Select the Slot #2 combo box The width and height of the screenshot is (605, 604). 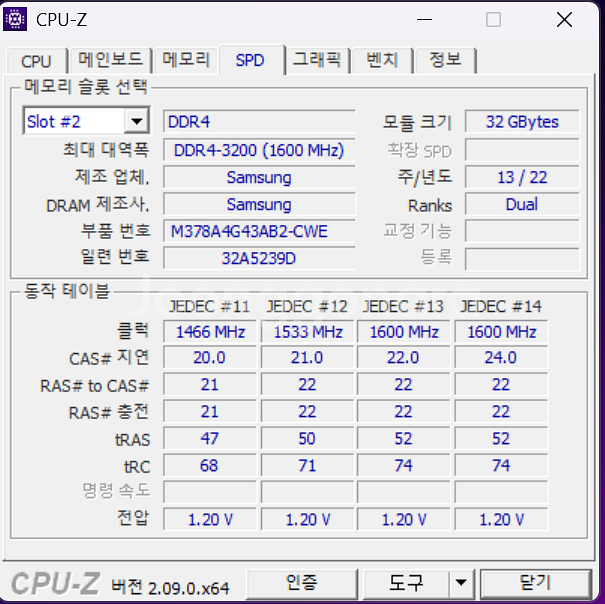(74, 122)
